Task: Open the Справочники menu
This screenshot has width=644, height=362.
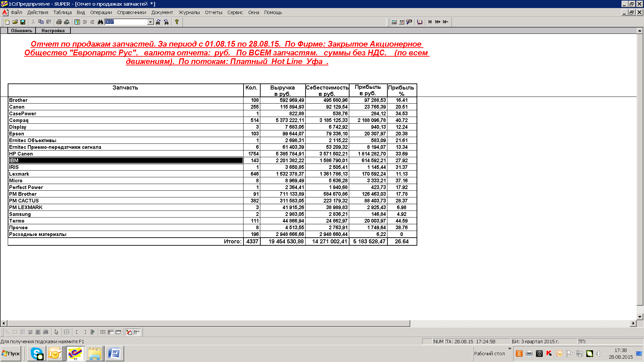Action: pos(131,12)
